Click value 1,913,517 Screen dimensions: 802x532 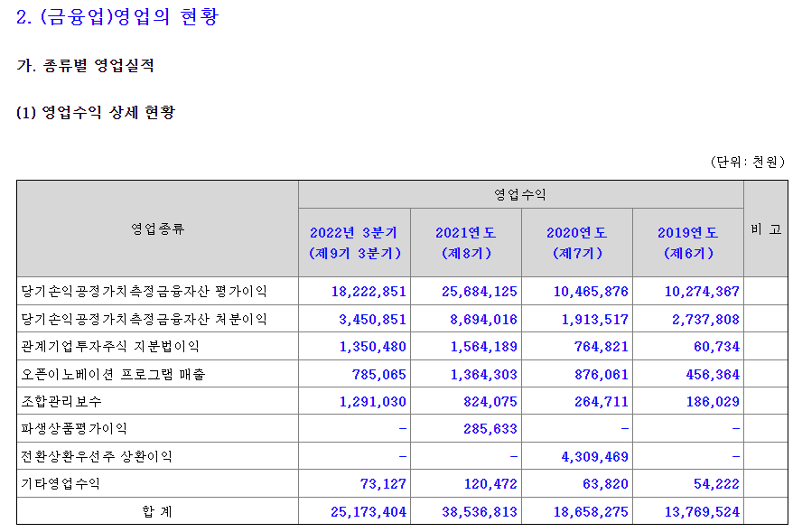pyautogui.click(x=595, y=320)
